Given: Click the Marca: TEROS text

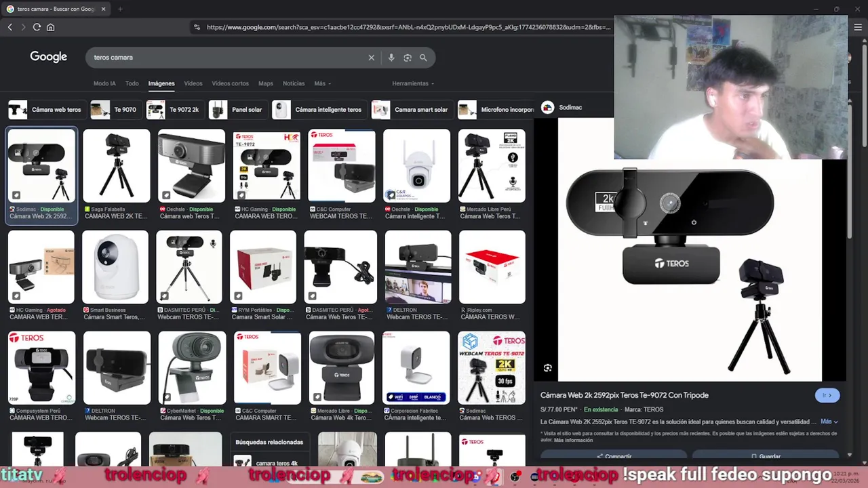Looking at the screenshot, I should (x=644, y=409).
